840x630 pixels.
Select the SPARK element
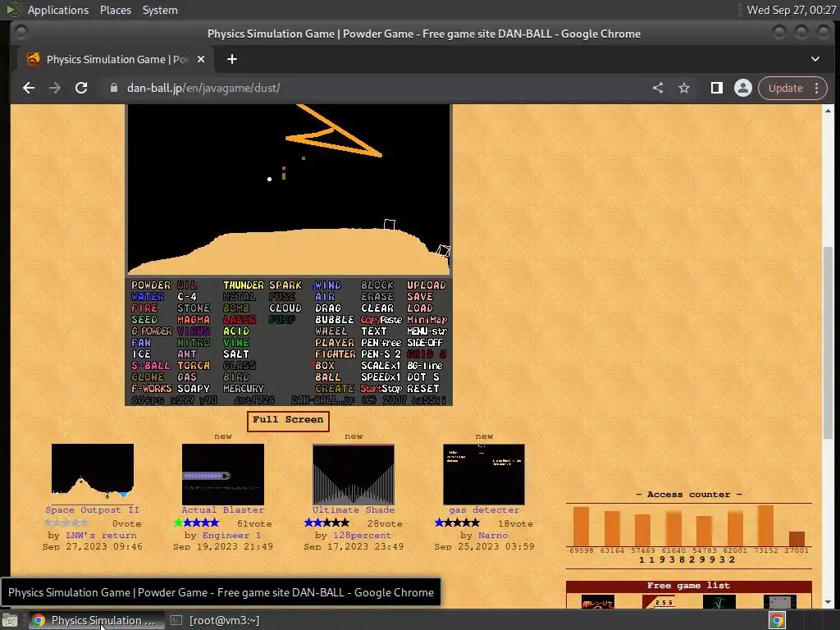coord(285,285)
